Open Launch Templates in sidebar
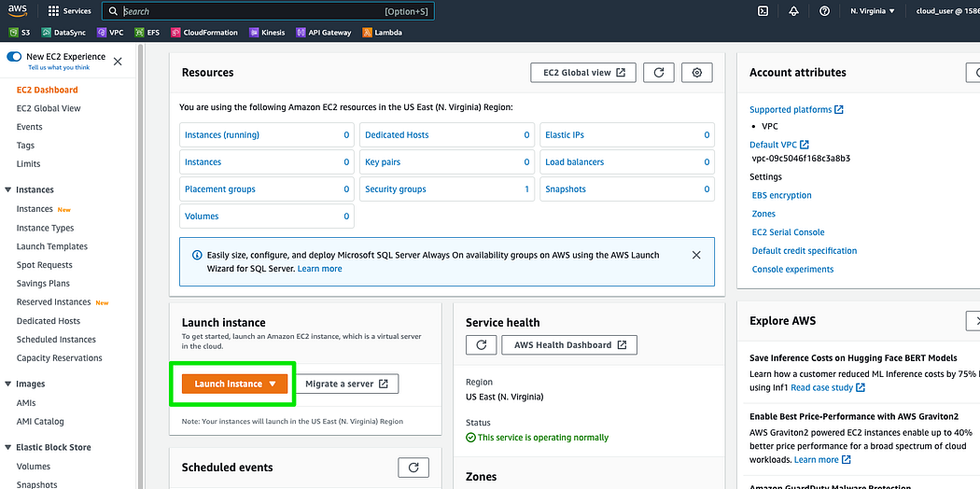 click(x=52, y=246)
